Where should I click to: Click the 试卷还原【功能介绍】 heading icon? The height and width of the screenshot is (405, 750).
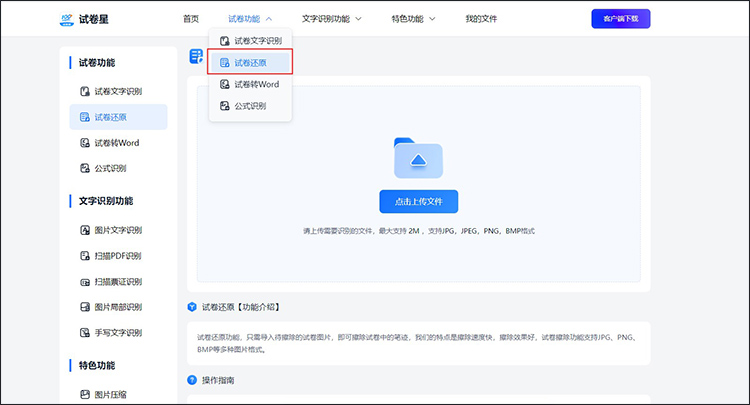[x=192, y=307]
